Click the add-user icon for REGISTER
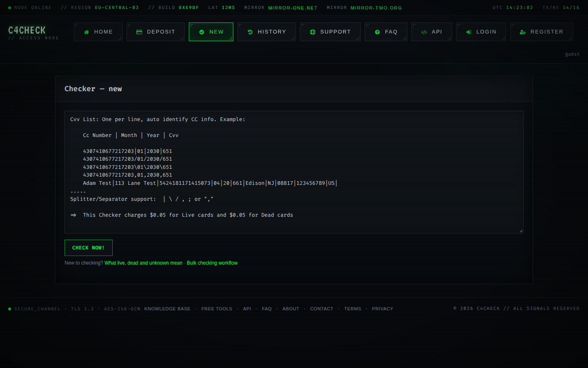The width and height of the screenshot is (588, 368). pyautogui.click(x=523, y=32)
